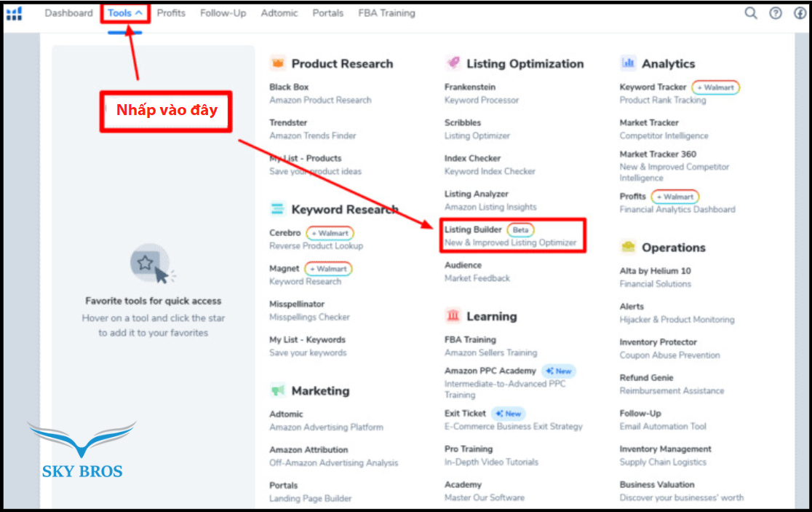812x512 pixels.
Task: Open the Adtomic menu item
Action: pos(279,13)
